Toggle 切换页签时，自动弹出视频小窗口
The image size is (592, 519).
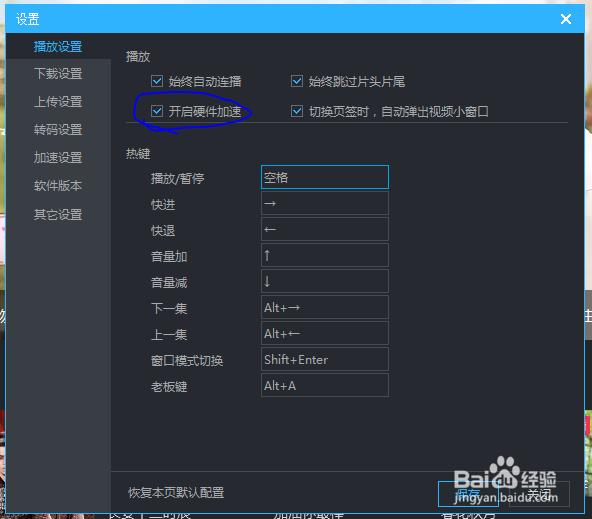pyautogui.click(x=297, y=111)
